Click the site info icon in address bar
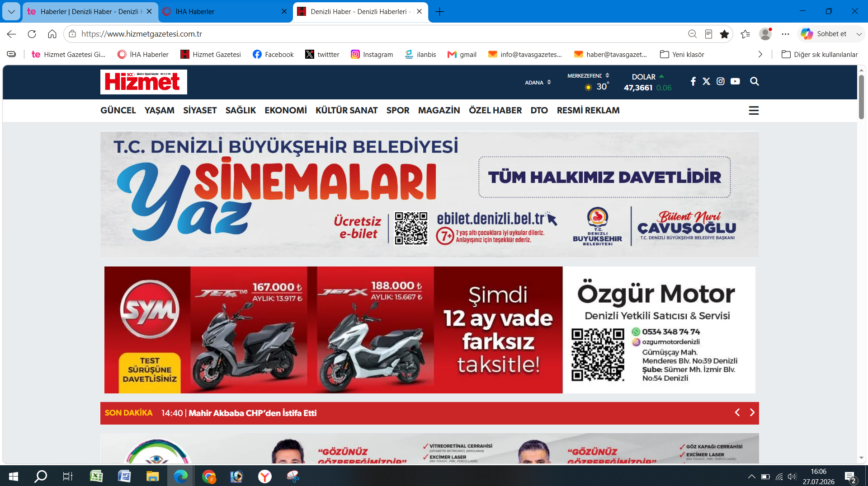Screen dimensions: 868x486 pyautogui.click(x=72, y=34)
